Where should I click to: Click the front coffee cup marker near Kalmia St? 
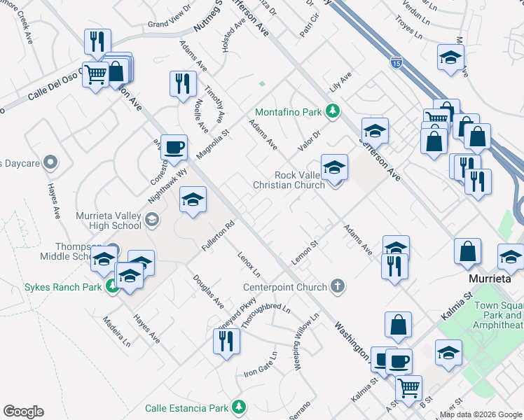tap(399, 362)
